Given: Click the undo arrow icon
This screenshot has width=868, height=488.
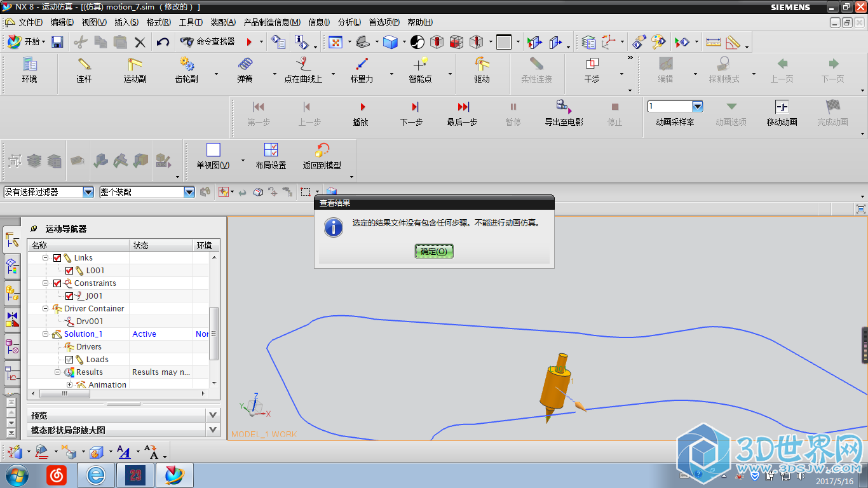Looking at the screenshot, I should click(x=163, y=42).
